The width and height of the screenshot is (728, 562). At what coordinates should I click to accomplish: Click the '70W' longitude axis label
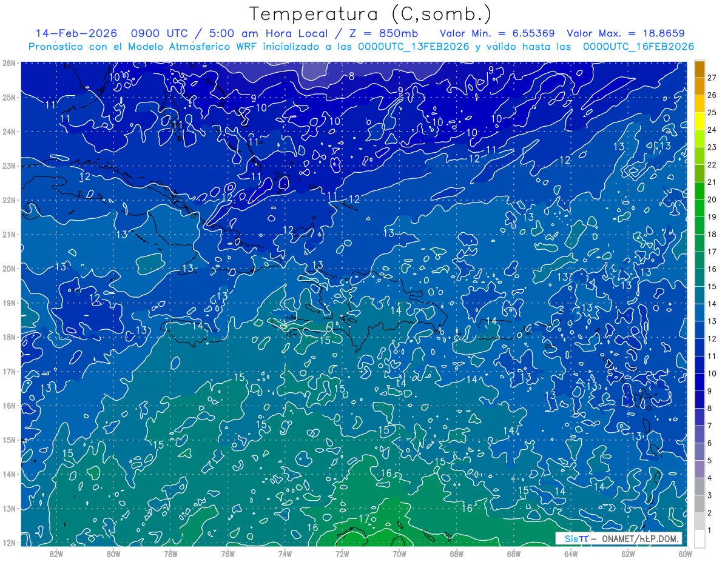coord(399,554)
